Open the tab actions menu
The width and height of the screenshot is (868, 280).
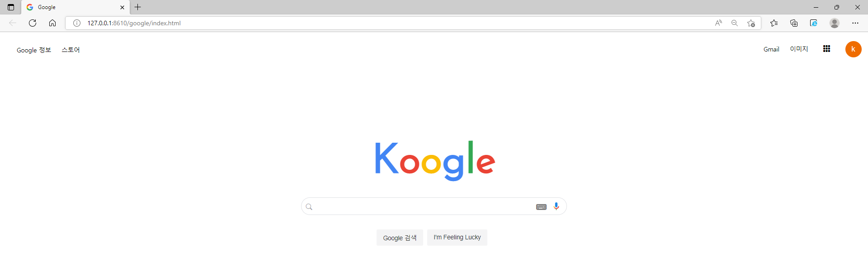[x=11, y=7]
